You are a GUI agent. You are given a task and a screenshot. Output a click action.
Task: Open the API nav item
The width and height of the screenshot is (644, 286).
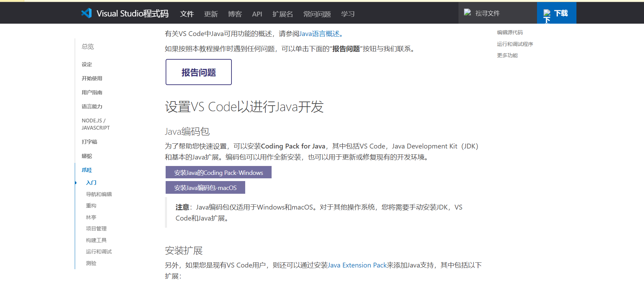257,14
